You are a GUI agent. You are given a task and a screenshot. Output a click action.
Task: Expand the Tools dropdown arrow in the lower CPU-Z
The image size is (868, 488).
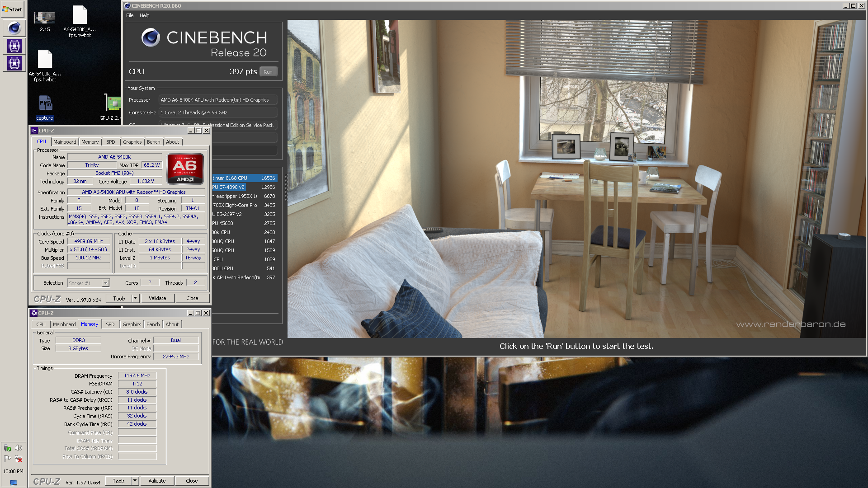pyautogui.click(x=135, y=481)
